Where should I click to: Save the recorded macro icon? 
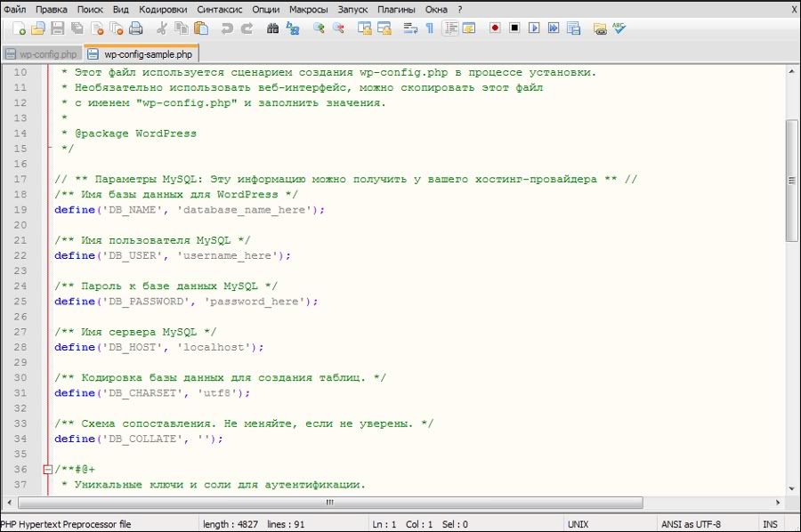[x=574, y=28]
